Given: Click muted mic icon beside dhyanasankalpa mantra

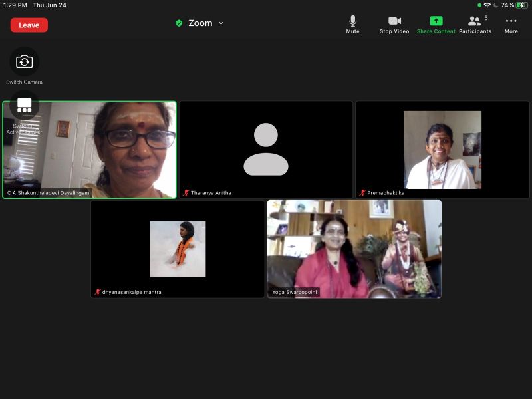Looking at the screenshot, I should (98, 292).
